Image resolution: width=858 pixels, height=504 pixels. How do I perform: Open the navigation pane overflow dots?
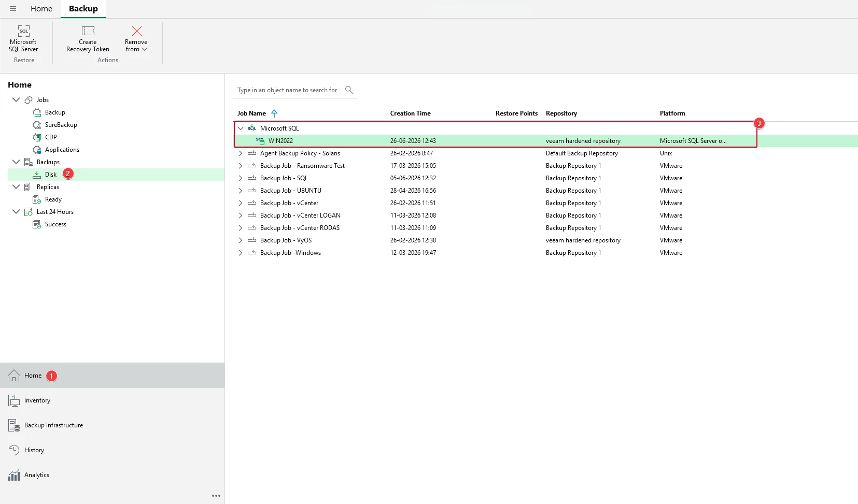click(x=216, y=496)
